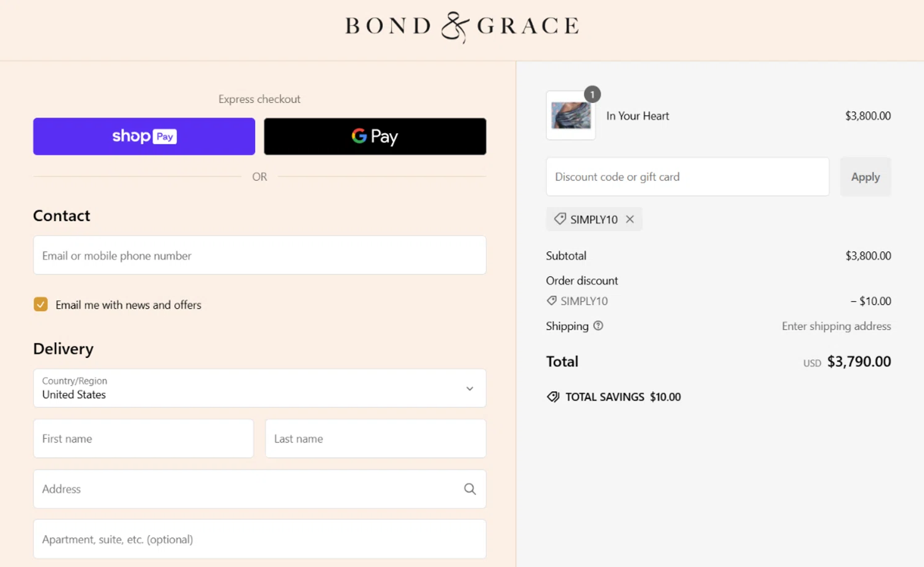Viewport: 924px width, 567px height.
Task: Click the Total amount $3,790.00
Action: tap(859, 362)
